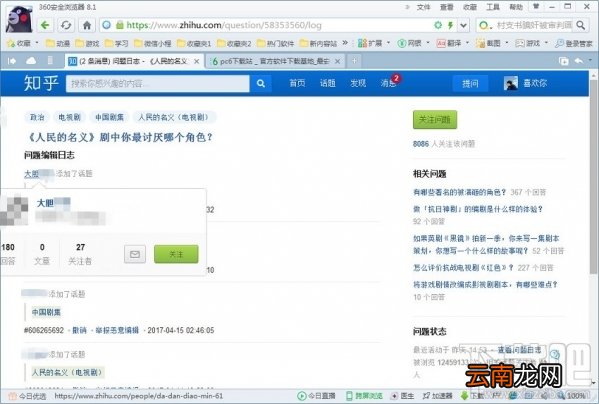The image size is (599, 404).
Task: Click the cloud icon in the tab bar
Action: 31,61
